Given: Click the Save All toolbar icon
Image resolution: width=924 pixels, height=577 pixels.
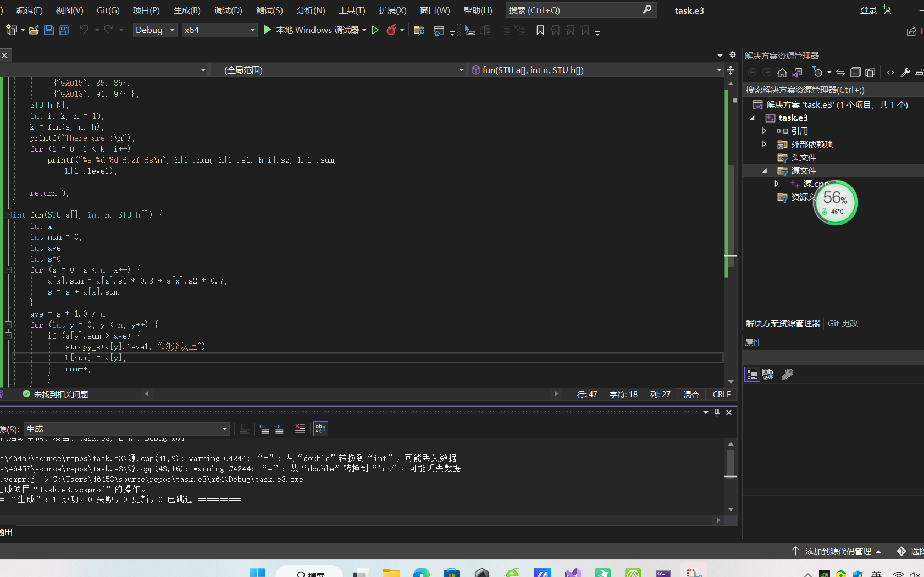Looking at the screenshot, I should pos(64,30).
